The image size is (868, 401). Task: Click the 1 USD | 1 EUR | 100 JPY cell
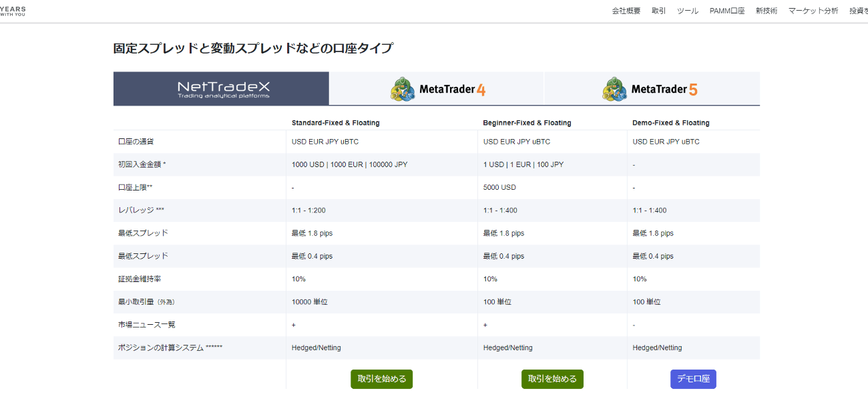tap(523, 164)
